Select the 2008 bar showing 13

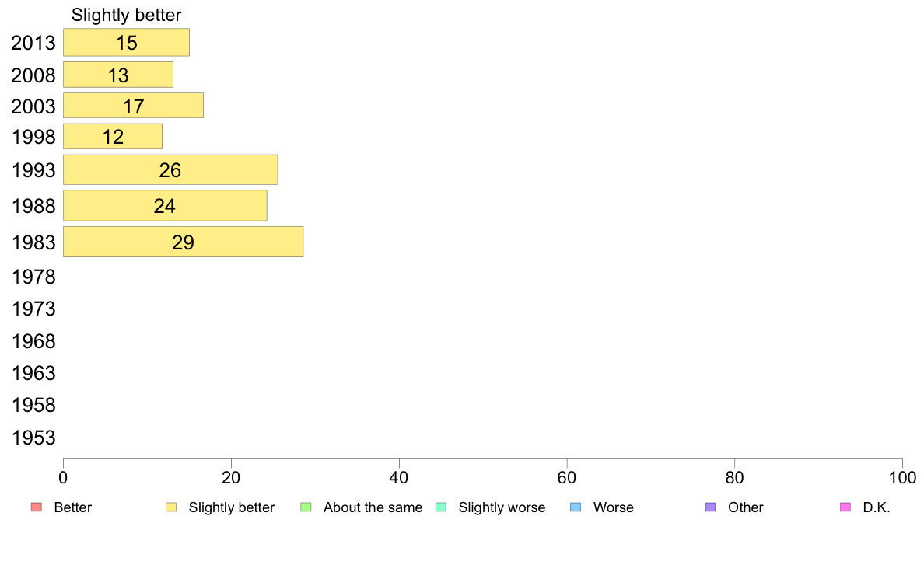[118, 75]
